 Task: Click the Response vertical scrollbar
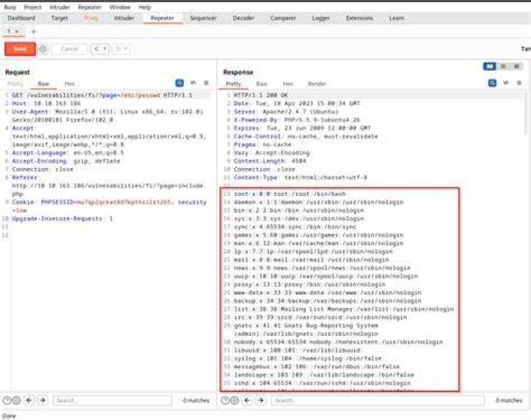[526, 113]
